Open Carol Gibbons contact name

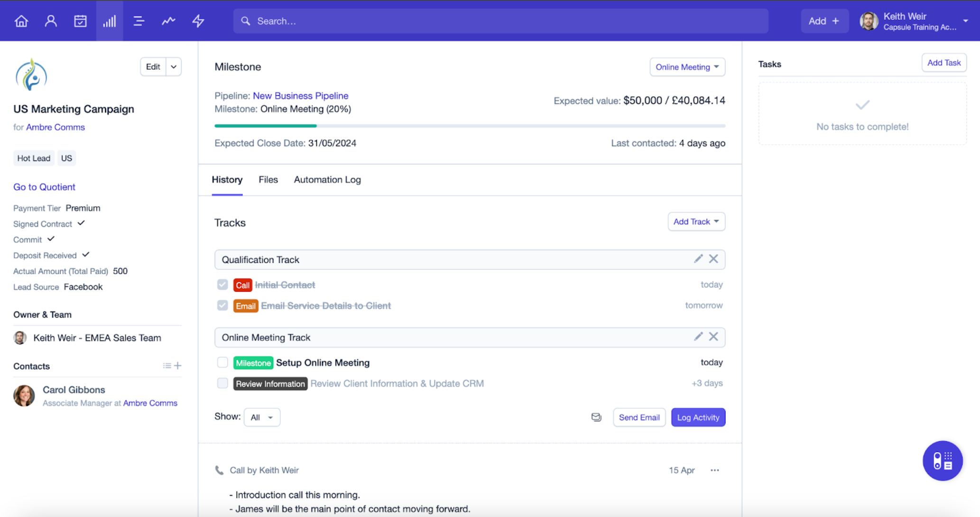[74, 390]
